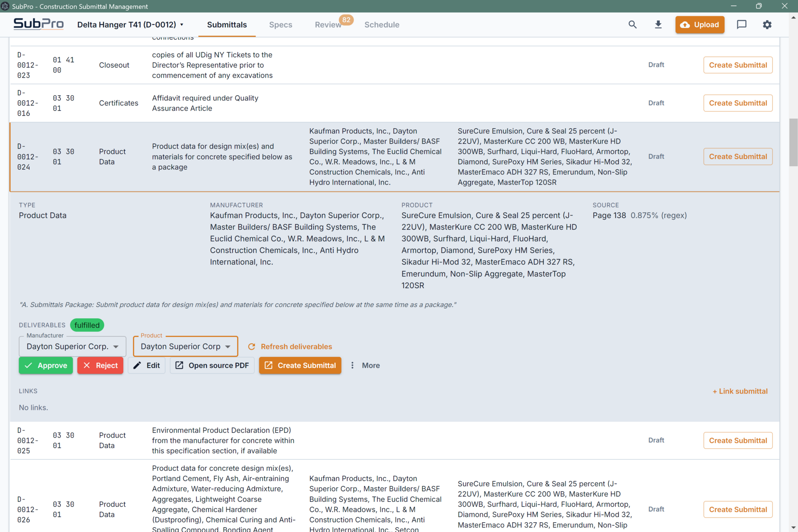Image resolution: width=798 pixels, height=532 pixels.
Task: Click the quoted Submittals Package spec excerpt
Action: (238, 305)
